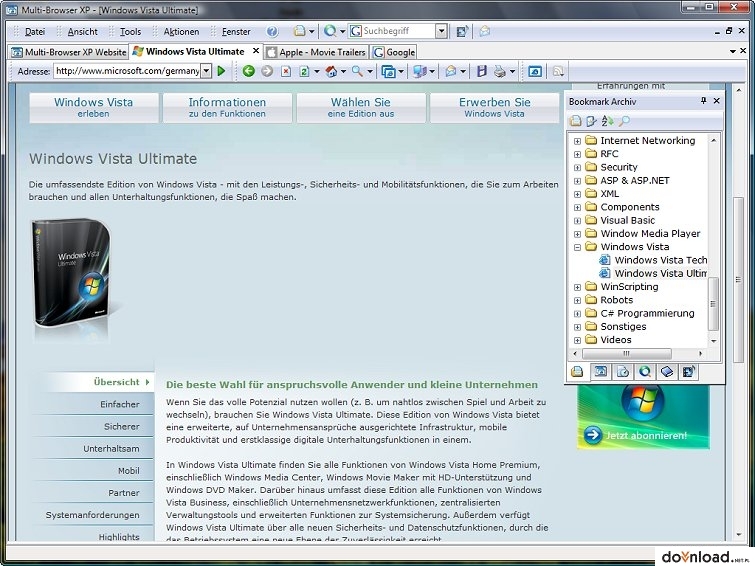Viewport: 755px width, 566px height.
Task: Pin the Bookmark Archiv panel with pushpin icon
Action: [703, 101]
